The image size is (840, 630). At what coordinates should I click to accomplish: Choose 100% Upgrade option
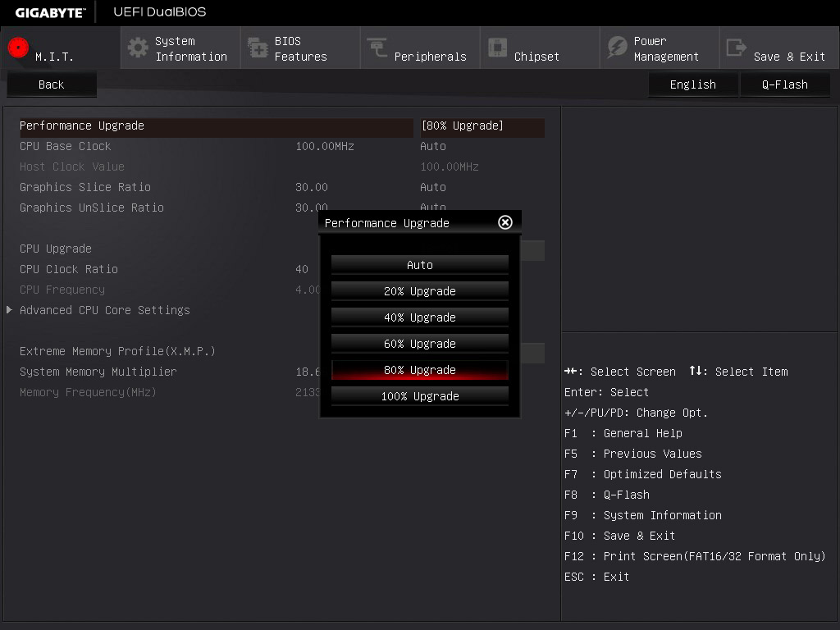click(x=420, y=396)
